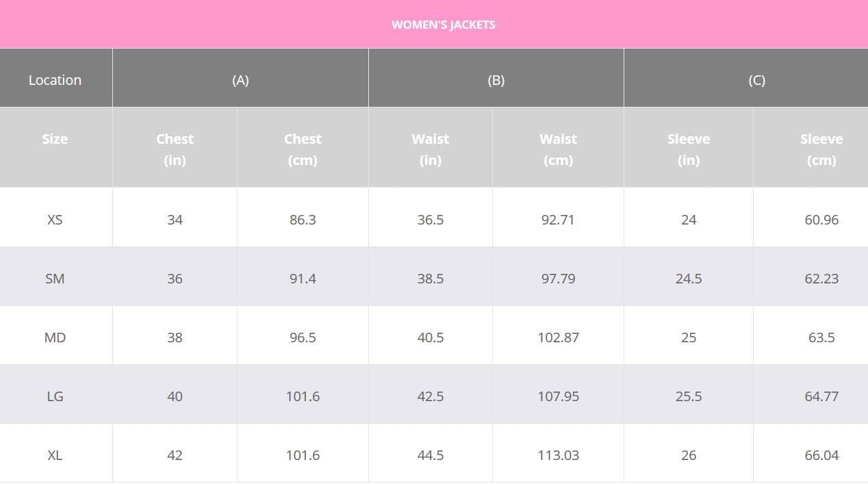Select the Sleeve (in) column header
868x484 pixels.
click(688, 149)
